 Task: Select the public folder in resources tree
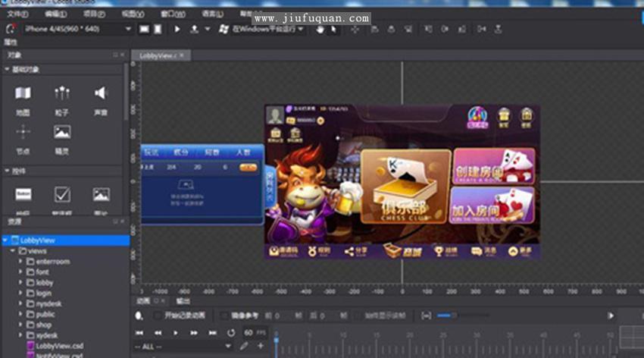[x=45, y=315]
